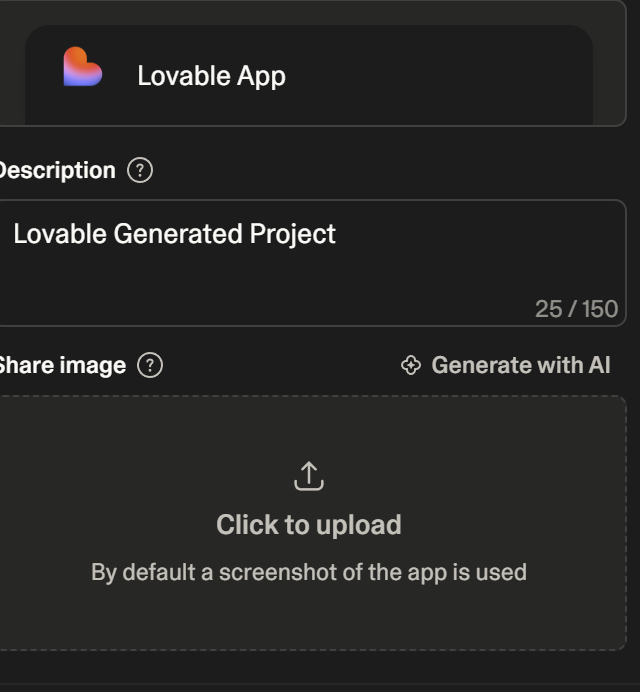Click the Lovable heart logo icon

pos(83,67)
